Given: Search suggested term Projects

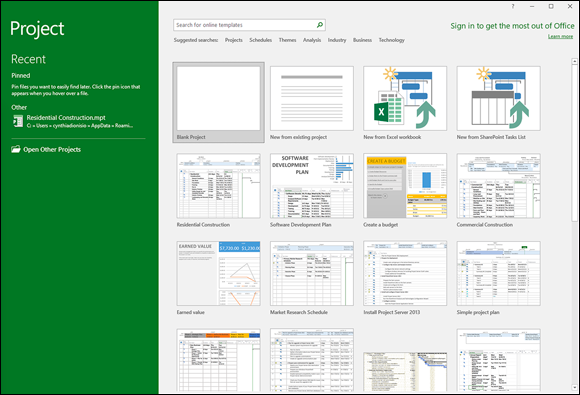Looking at the screenshot, I should point(234,40).
